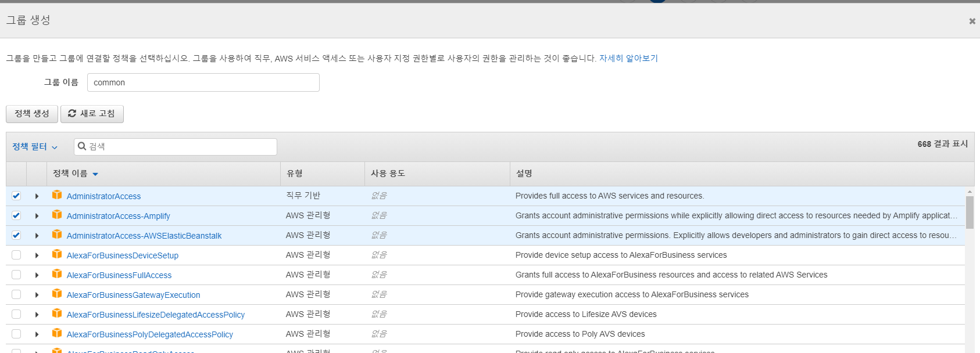Click the 새로 고침 refresh button
Viewport: 980px width, 353px height.
click(92, 114)
